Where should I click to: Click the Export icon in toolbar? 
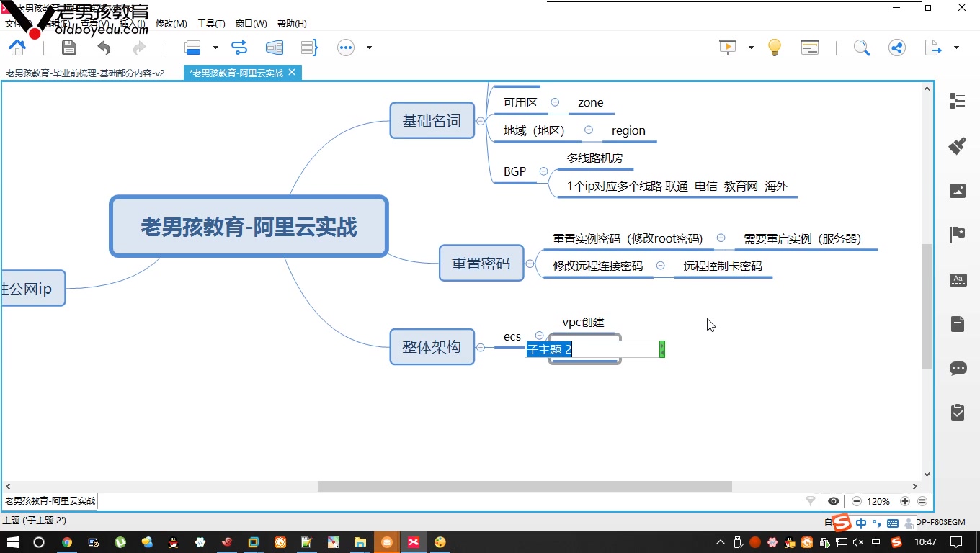(x=933, y=48)
